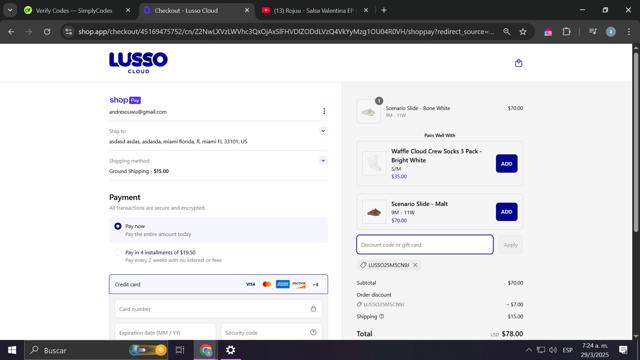Go back to the previous page

pos(11,31)
